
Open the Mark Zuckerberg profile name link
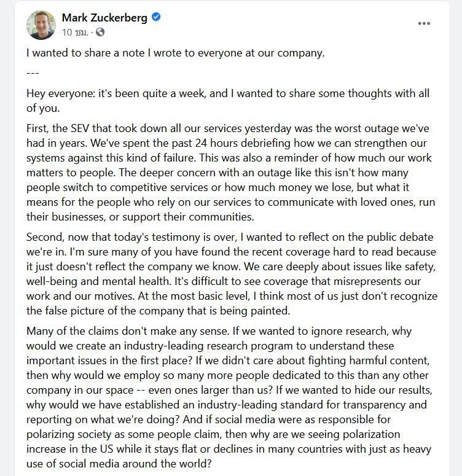tap(104, 18)
